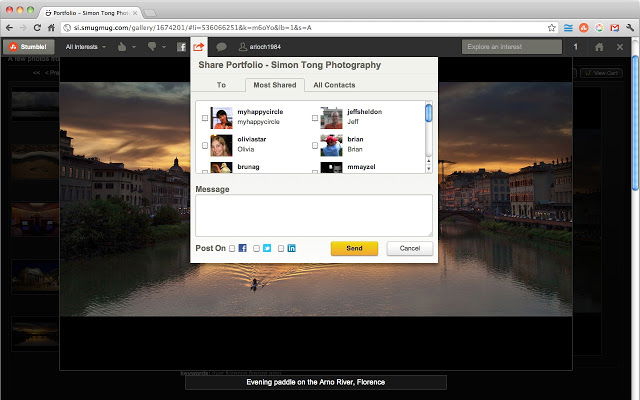
Task: Open the comments speech bubble icon
Action: tap(221, 47)
